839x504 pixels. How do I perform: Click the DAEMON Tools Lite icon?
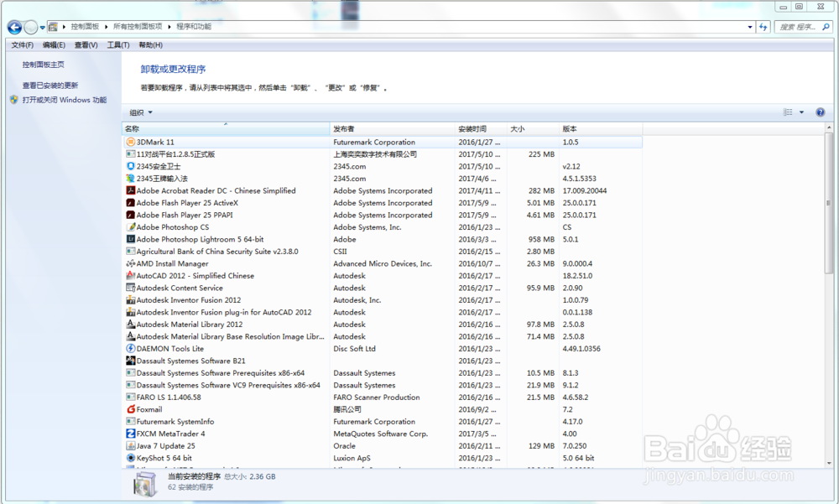click(131, 349)
